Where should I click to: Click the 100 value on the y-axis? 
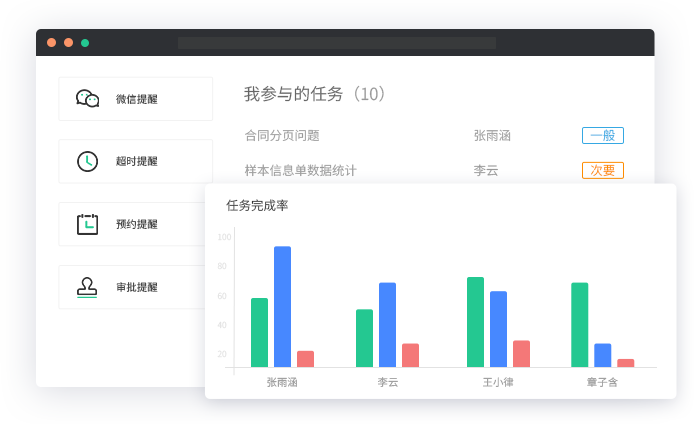click(224, 237)
